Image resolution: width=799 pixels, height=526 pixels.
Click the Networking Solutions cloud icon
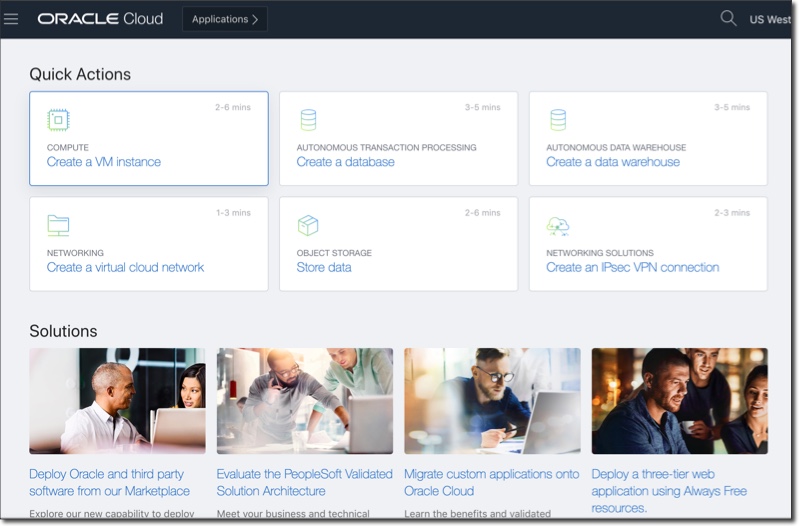(x=558, y=226)
